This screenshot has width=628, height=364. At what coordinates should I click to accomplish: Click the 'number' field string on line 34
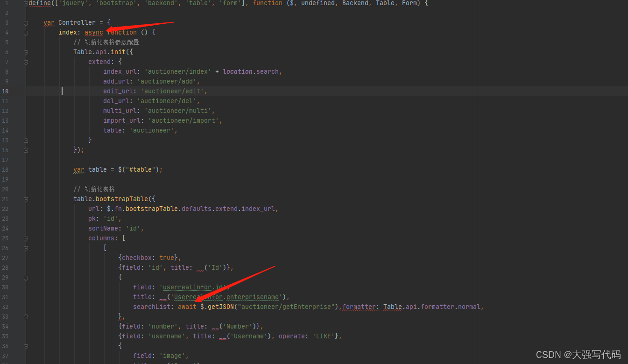163,326
